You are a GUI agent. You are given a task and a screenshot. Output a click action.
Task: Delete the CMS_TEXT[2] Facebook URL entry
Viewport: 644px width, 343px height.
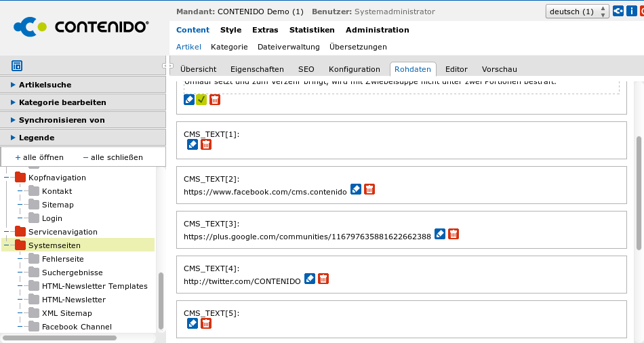(369, 189)
